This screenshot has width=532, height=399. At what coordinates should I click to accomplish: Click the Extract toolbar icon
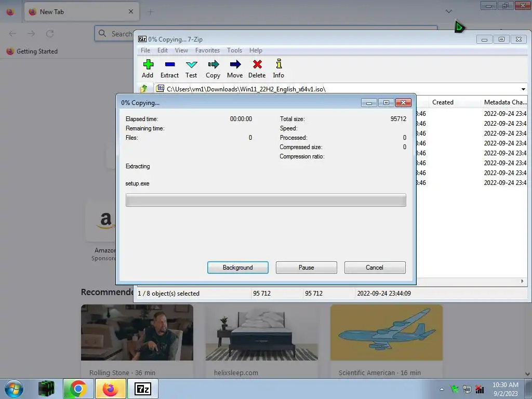pyautogui.click(x=169, y=69)
